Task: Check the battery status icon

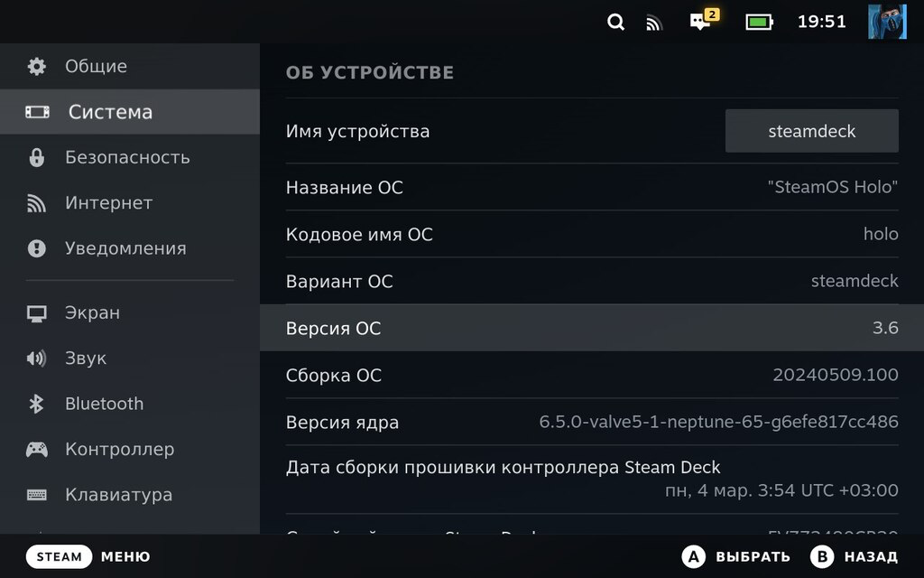Action: coord(759,22)
